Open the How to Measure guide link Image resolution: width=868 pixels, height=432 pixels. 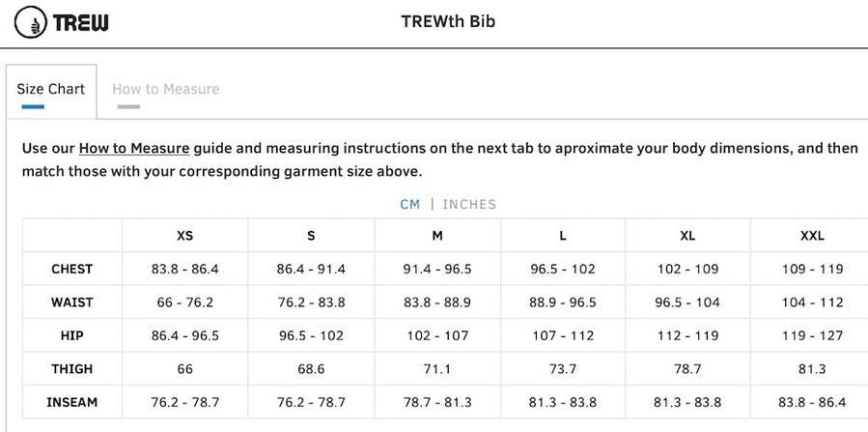134,149
